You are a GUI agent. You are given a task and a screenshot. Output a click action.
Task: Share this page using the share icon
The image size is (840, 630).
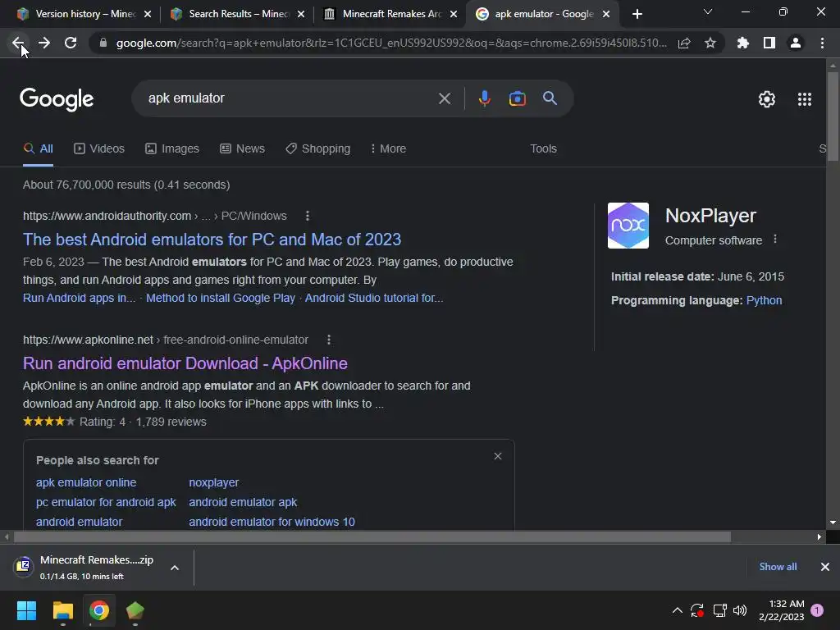684,43
